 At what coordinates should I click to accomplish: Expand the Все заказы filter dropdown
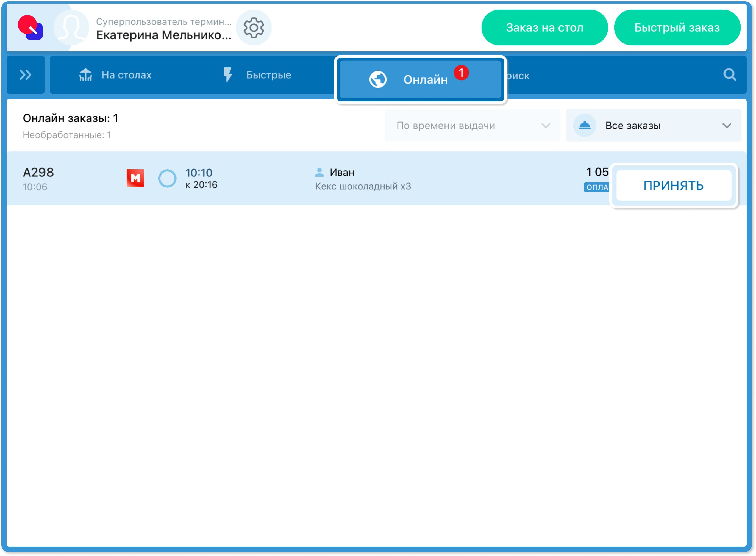(653, 126)
